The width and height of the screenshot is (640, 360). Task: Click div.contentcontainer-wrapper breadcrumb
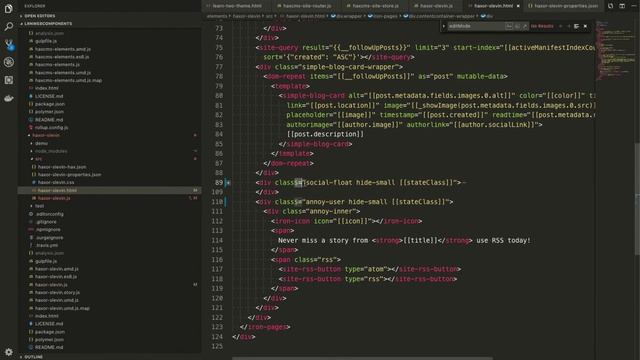click(x=439, y=16)
